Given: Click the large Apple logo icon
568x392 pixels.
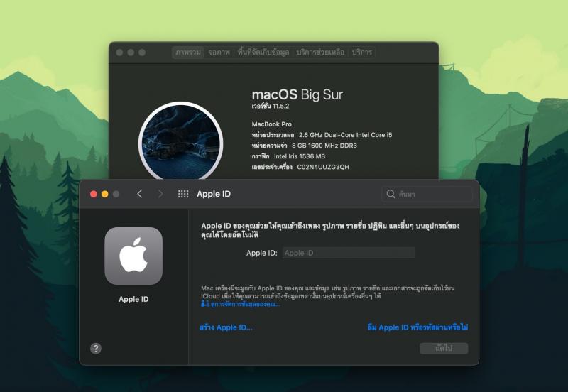Looking at the screenshot, I should (133, 256).
